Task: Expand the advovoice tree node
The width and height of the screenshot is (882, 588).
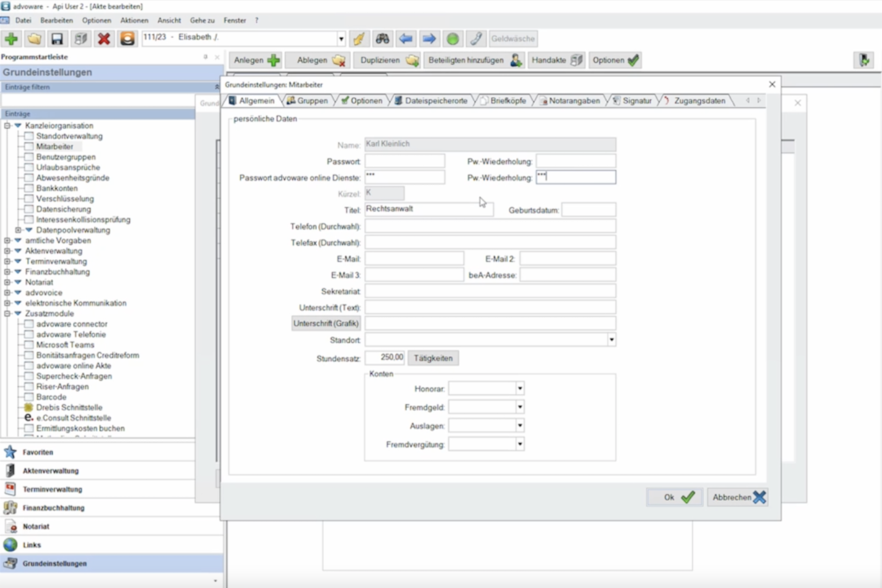Action: pyautogui.click(x=7, y=293)
